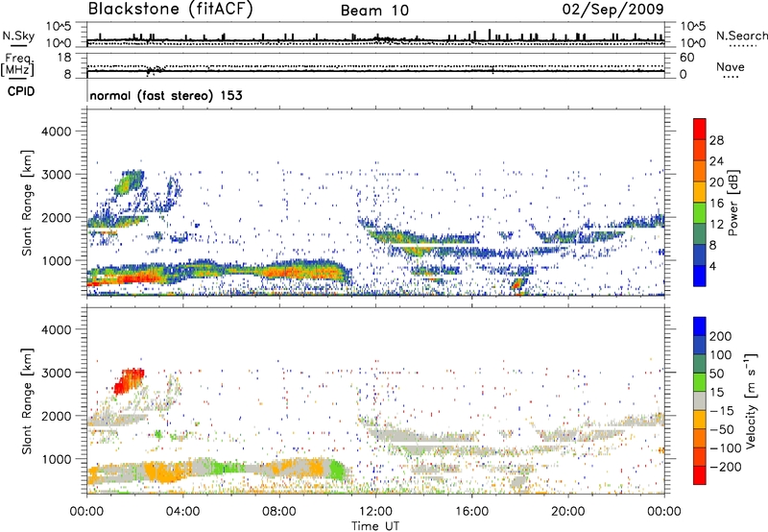
Task: Select 'normal (fast stereo) 153' text
Action: [166, 95]
